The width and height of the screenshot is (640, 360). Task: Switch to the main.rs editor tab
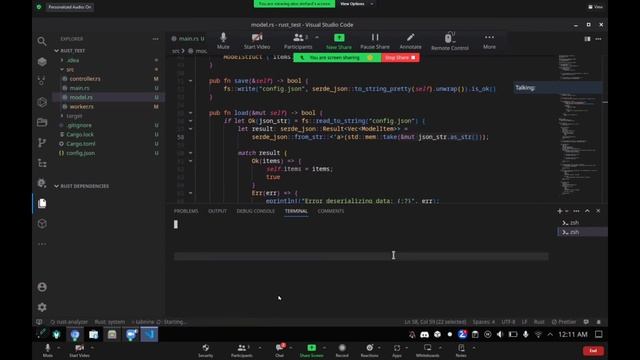click(188, 39)
